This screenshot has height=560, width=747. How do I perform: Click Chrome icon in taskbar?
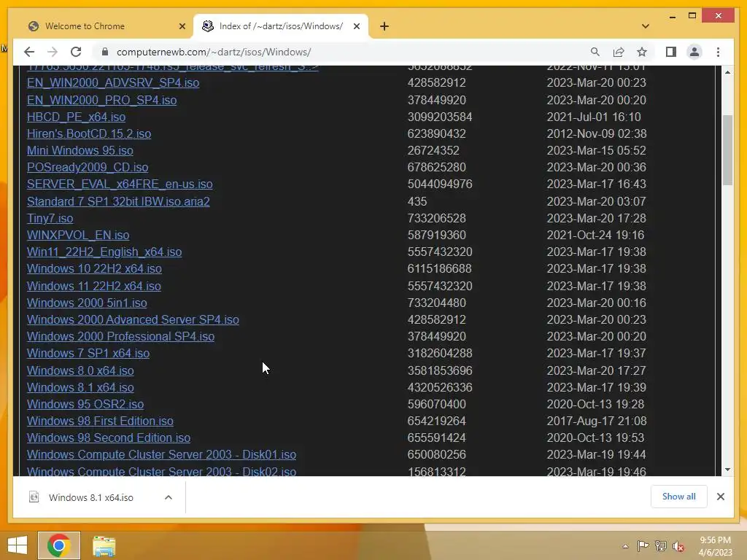point(59,545)
